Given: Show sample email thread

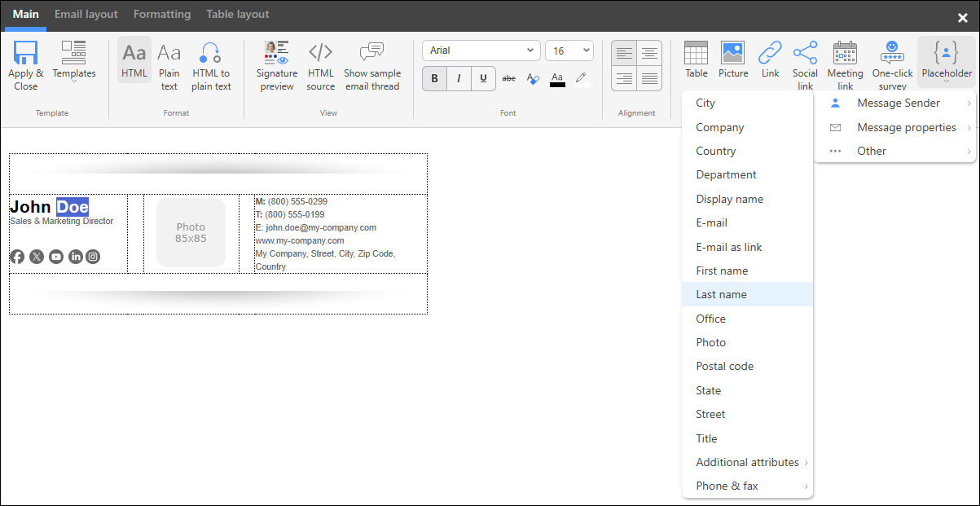Looking at the screenshot, I should pos(372,64).
